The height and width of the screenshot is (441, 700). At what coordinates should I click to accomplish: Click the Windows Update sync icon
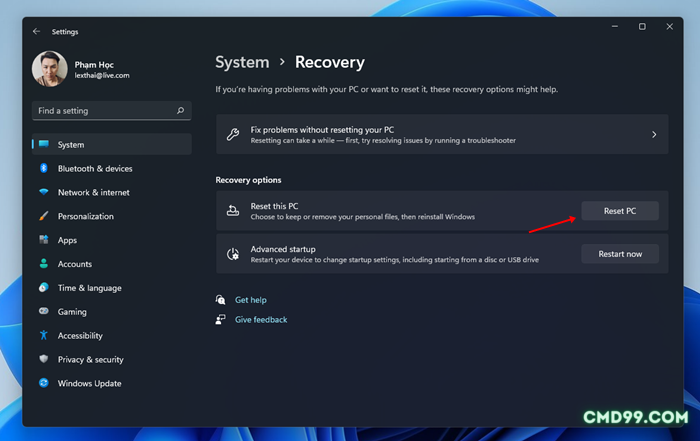click(x=44, y=383)
